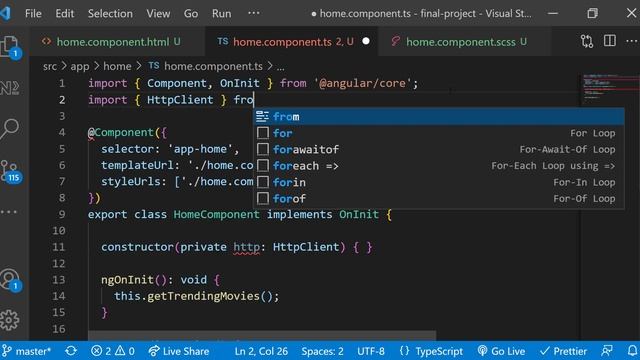Image resolution: width=640 pixels, height=360 pixels.
Task: Click 'src' in breadcrumb path
Action: pos(50,66)
